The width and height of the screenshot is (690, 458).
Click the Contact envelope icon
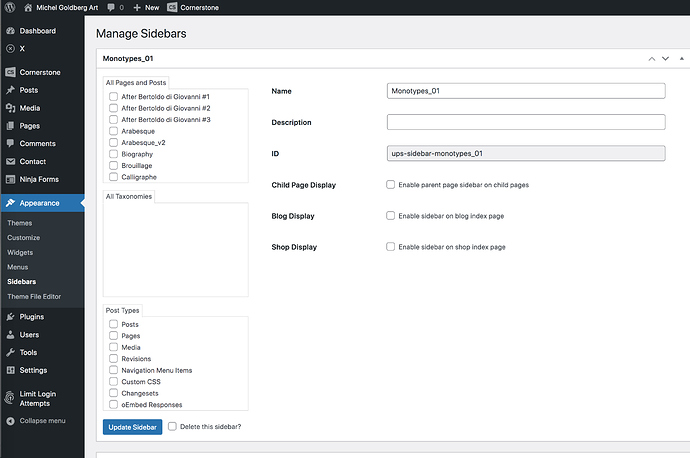11,161
